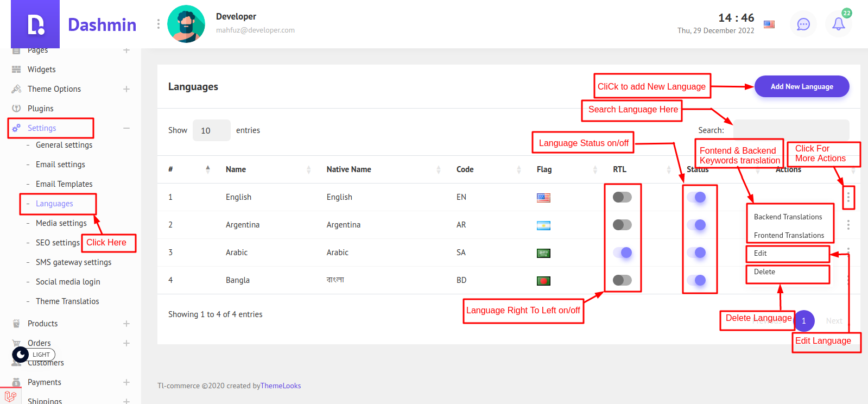Click the US flag language icon in header
Screen dimensions: 868x404
coord(769,24)
